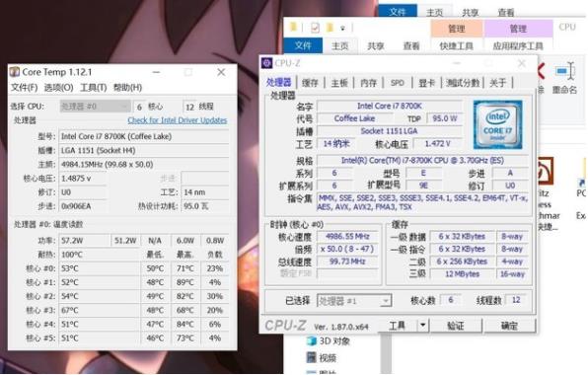Select 视频 in the Explorer tree
Image resolution: width=588 pixels, height=375 pixels.
pos(327,358)
